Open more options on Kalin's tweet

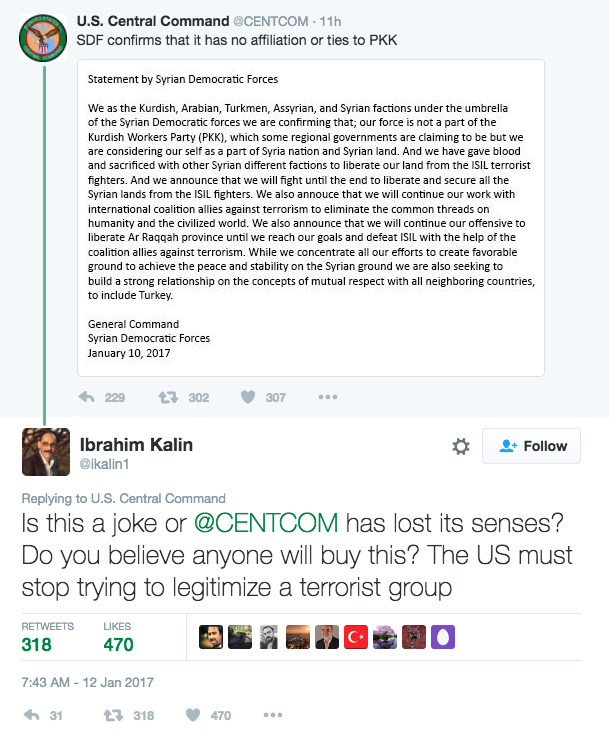click(273, 715)
